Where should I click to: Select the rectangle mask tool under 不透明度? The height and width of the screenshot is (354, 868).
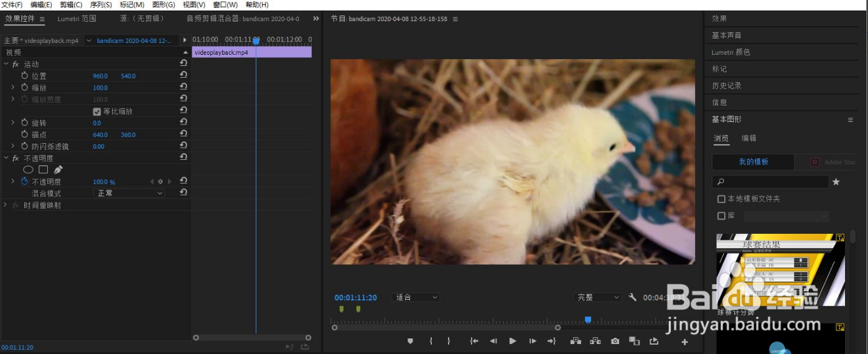(x=43, y=169)
